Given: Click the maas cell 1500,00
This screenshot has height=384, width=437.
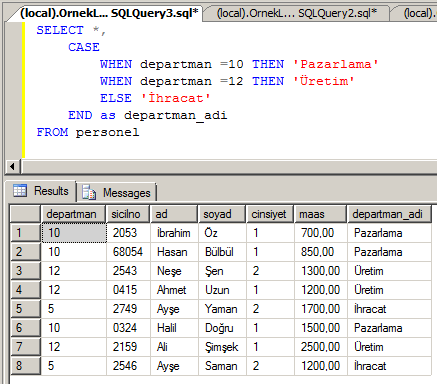Looking at the screenshot, I should coord(320,328).
